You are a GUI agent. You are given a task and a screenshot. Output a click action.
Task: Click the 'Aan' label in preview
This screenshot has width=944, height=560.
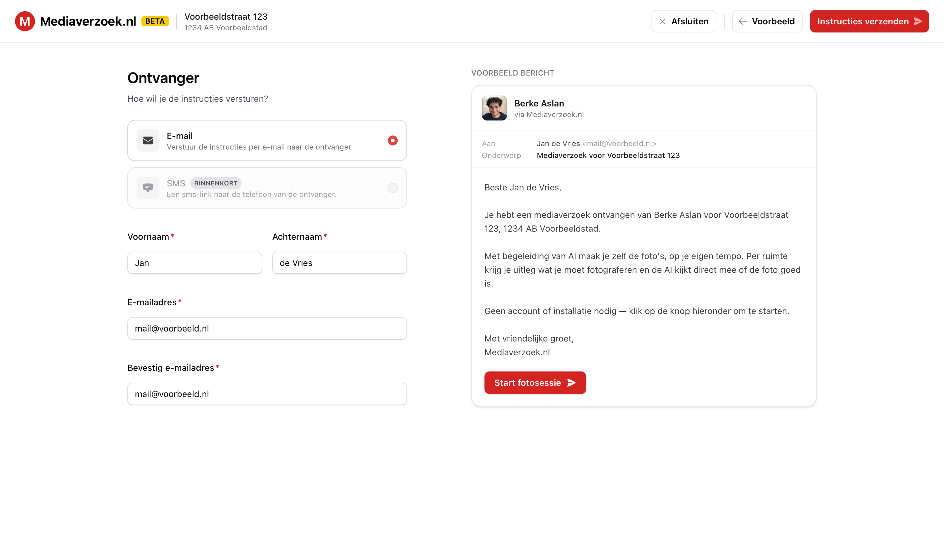[488, 143]
